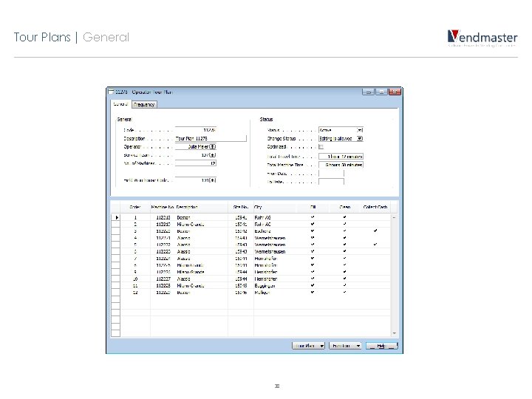
Task: Toggle Clean checkmark for row 10 Hemhofen
Action: tap(345, 279)
